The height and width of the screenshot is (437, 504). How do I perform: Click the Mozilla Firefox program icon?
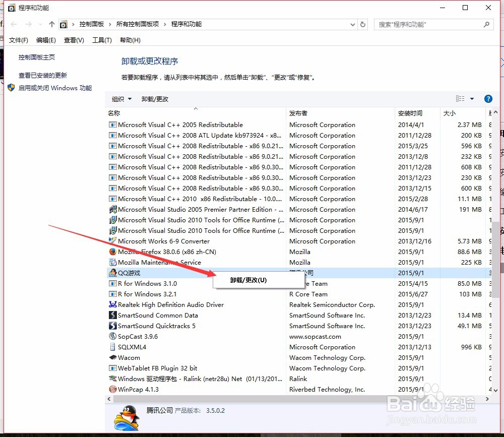112,252
